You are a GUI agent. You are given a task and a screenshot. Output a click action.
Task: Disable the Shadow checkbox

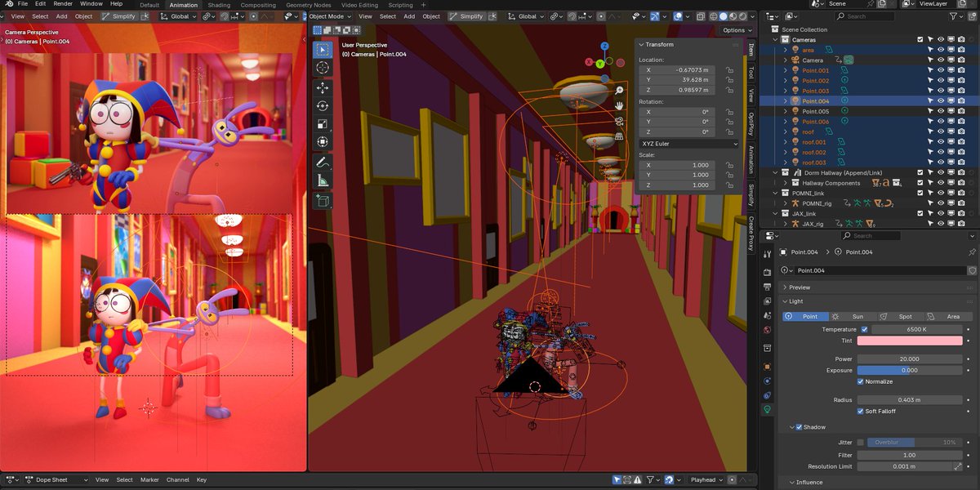coord(799,427)
